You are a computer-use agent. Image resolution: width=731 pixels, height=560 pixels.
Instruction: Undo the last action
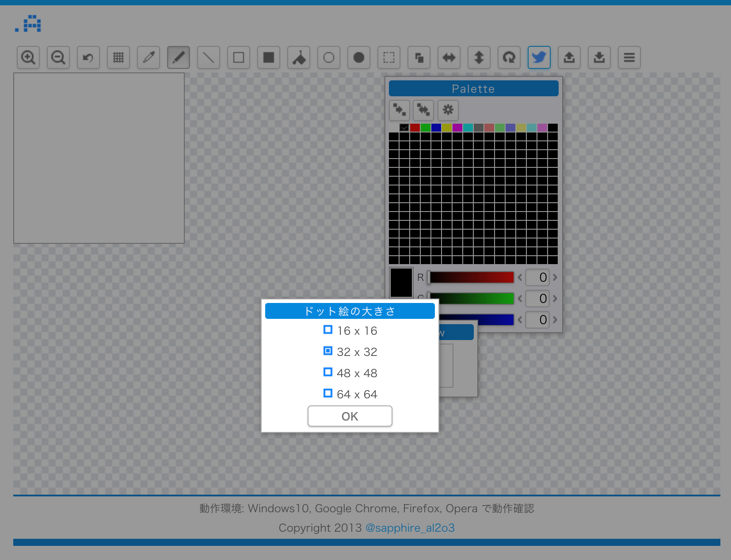click(88, 57)
